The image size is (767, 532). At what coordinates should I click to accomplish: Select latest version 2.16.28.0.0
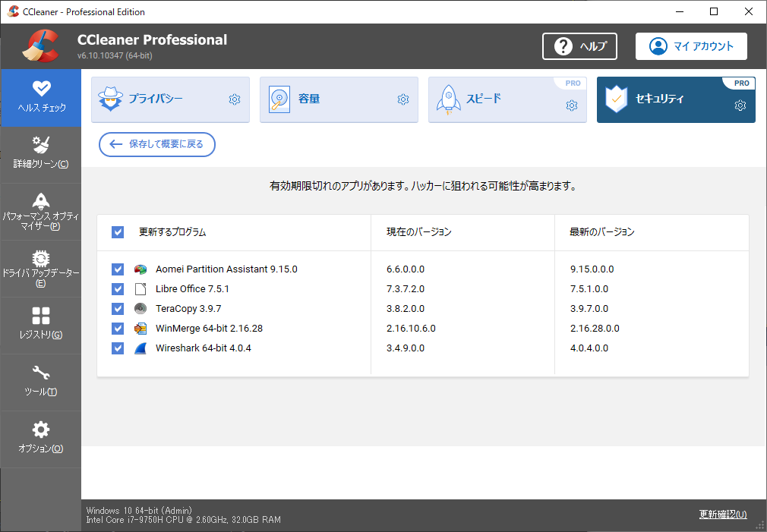pyautogui.click(x=595, y=329)
